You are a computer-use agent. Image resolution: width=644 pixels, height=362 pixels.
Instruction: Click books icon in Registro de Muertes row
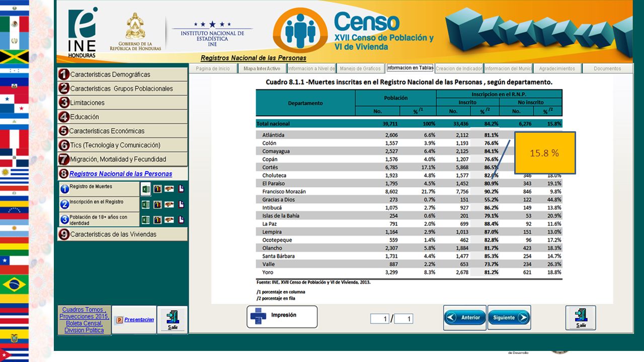pos(157,189)
